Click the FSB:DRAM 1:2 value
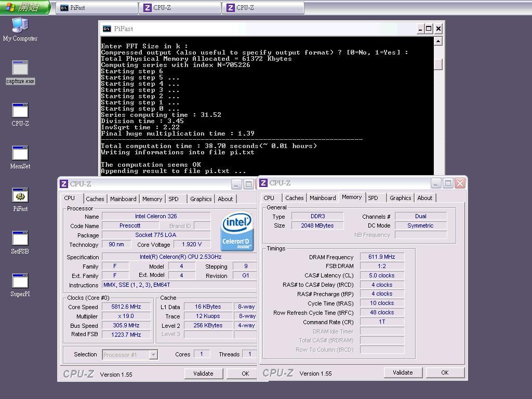Image resolution: width=532 pixels, height=399 pixels. point(382,266)
